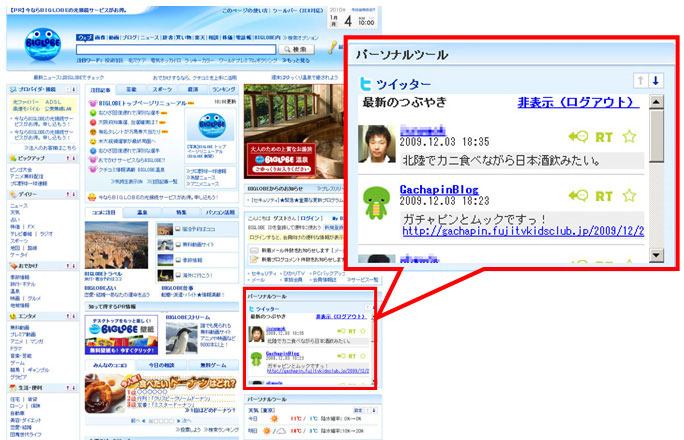Favorite the 18:35 tweet in enlarged panel

[629, 136]
